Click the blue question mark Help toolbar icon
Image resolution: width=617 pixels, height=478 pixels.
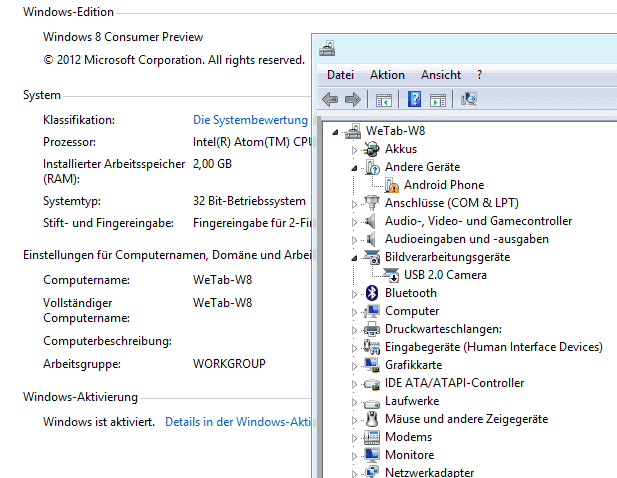pyautogui.click(x=414, y=99)
